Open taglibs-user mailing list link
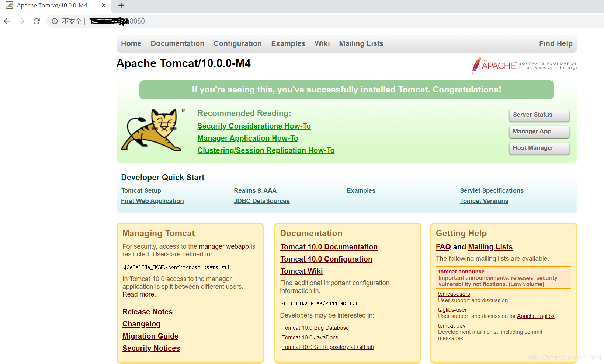Image resolution: width=604 pixels, height=364 pixels. point(452,310)
